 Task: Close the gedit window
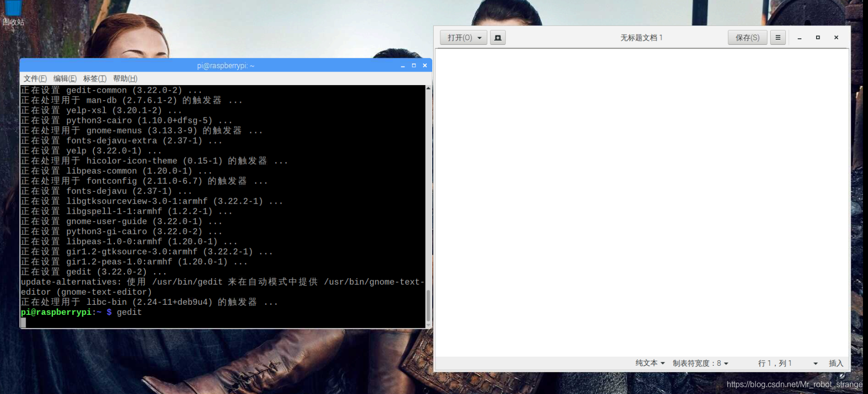[x=836, y=38]
